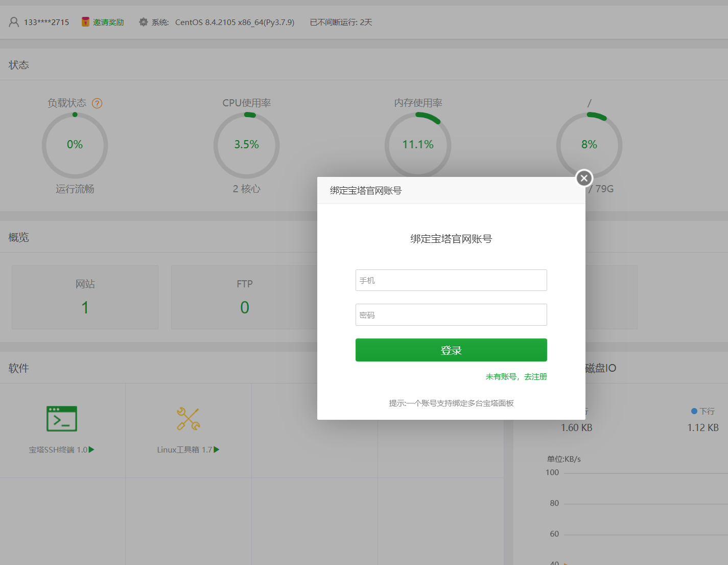Image resolution: width=728 pixels, height=565 pixels.
Task: Open the 内存使用率 11.1% gauge
Action: [418, 145]
